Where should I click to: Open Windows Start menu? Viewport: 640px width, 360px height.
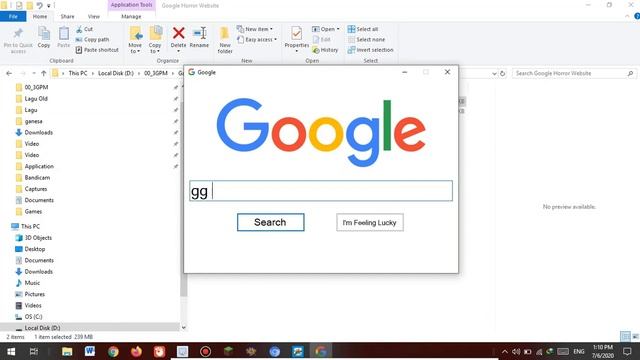point(11,351)
